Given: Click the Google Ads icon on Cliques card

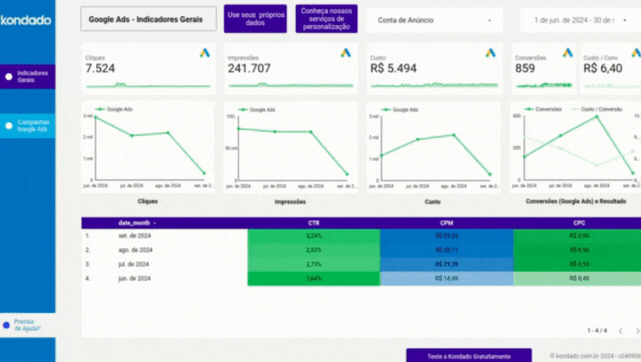Looking at the screenshot, I should click(205, 53).
